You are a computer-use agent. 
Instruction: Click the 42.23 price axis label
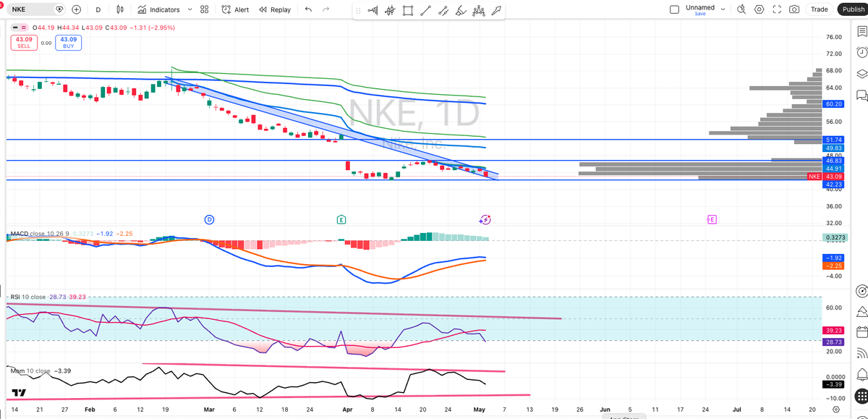834,185
